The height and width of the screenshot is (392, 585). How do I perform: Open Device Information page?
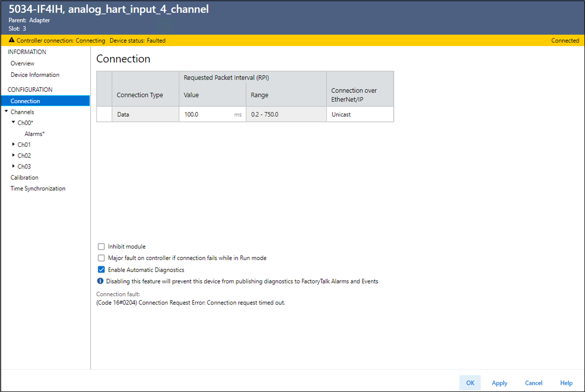(35, 75)
